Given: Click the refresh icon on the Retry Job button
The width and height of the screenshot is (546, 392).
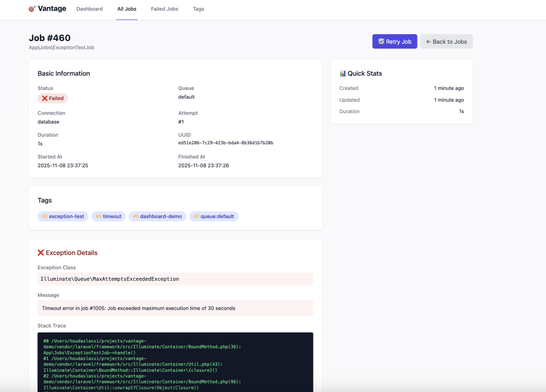Looking at the screenshot, I should [x=381, y=42].
